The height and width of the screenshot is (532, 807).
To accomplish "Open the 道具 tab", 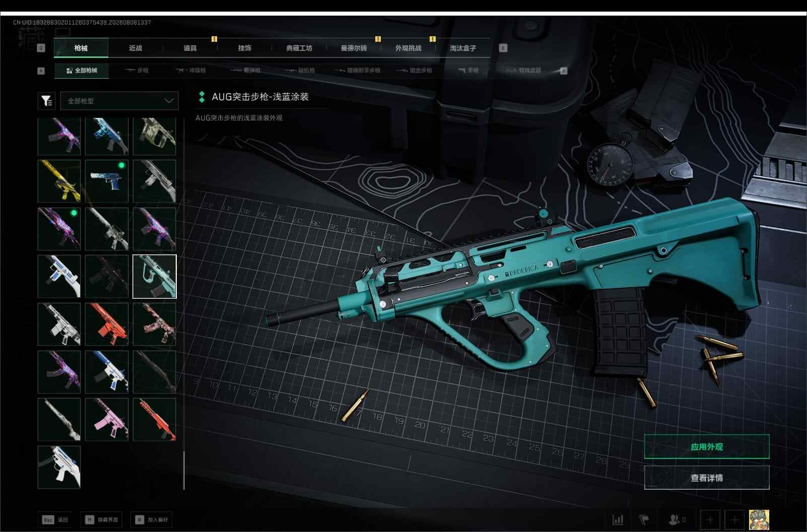I will [x=190, y=48].
